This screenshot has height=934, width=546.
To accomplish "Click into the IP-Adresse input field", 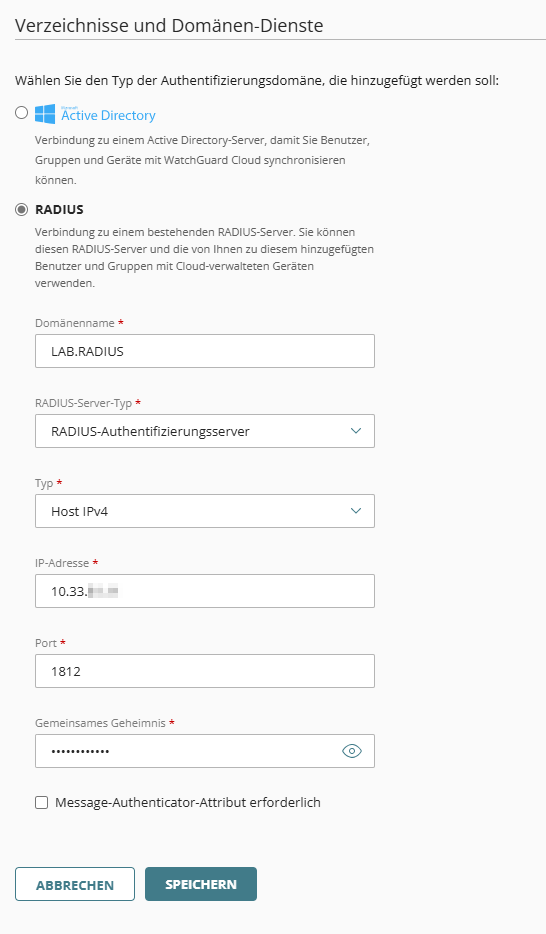I will coord(205,591).
